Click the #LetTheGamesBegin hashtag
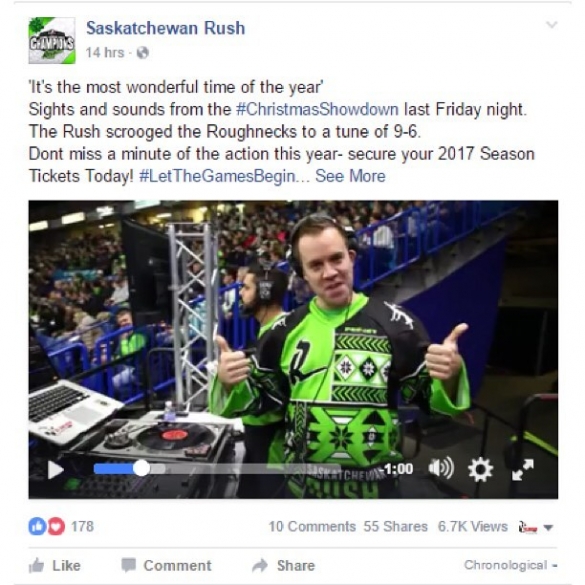 pyautogui.click(x=217, y=176)
